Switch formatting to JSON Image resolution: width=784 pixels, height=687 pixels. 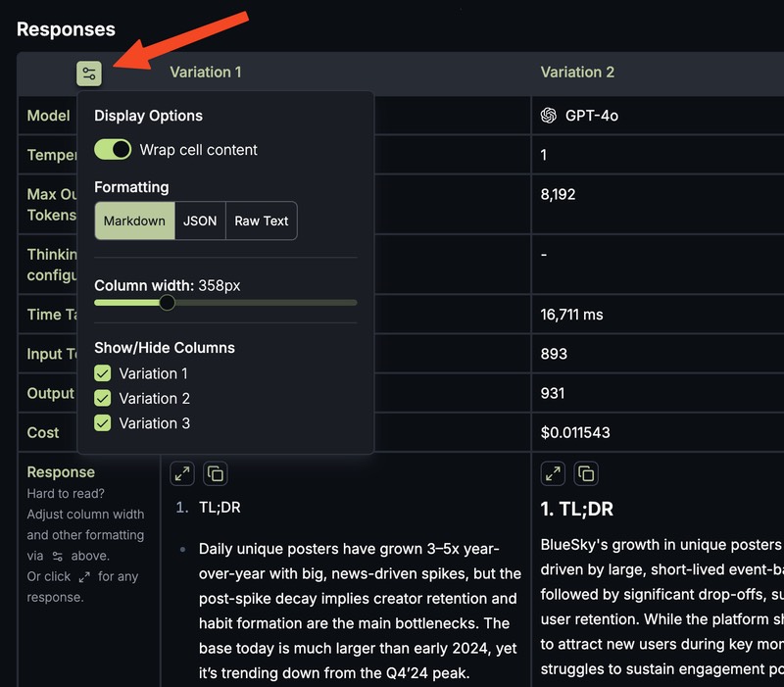tap(200, 221)
